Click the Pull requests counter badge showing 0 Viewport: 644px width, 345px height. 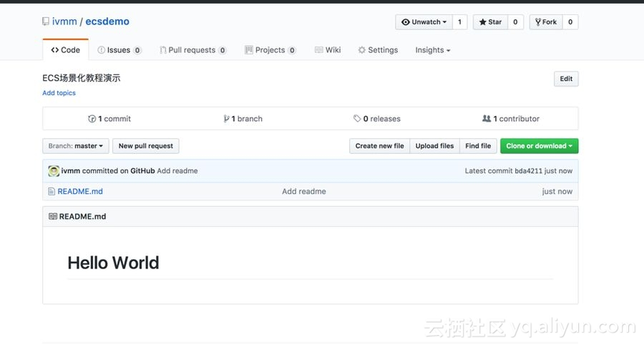223,51
